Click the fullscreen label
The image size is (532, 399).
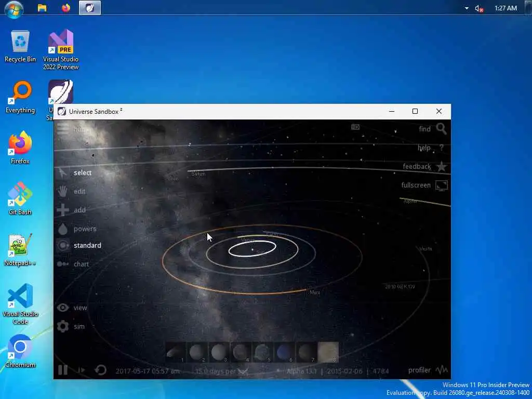coord(416,185)
